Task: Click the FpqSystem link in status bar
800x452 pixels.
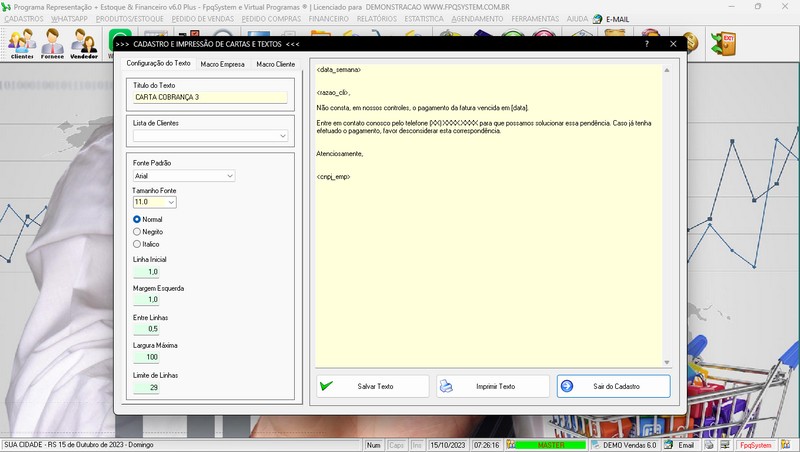Action: click(x=756, y=445)
